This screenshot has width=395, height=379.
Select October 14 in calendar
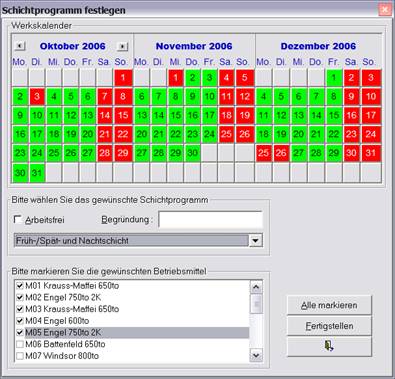pyautogui.click(x=105, y=115)
